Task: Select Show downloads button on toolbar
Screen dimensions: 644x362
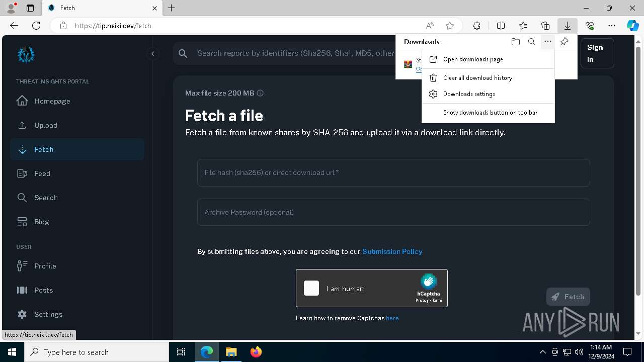Action: [488, 113]
